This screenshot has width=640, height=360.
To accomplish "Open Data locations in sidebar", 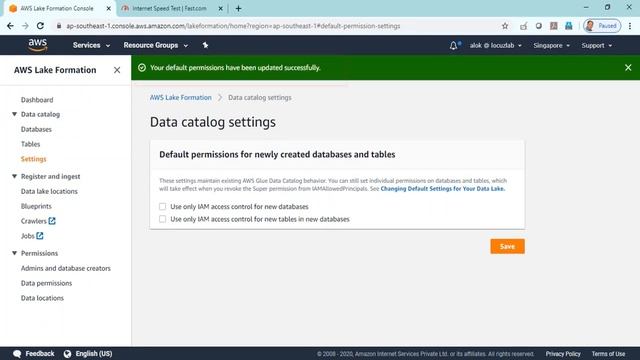I will (x=42, y=298).
